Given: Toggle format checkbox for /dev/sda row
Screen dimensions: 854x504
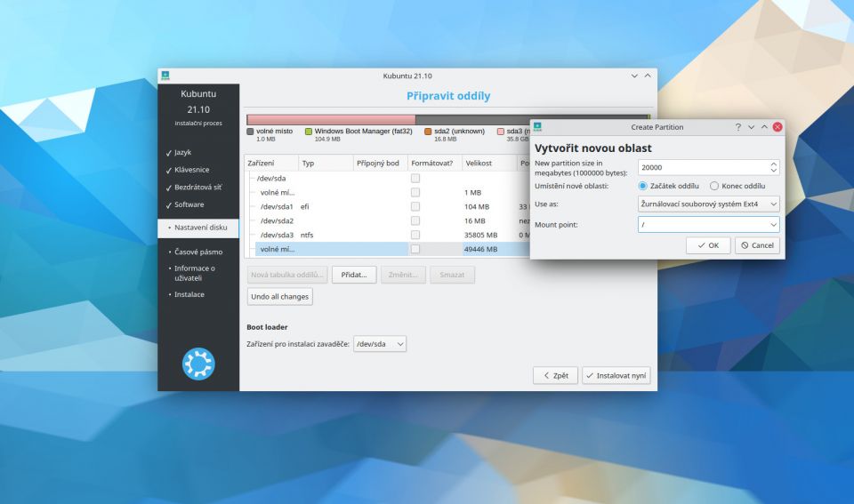Looking at the screenshot, I should [415, 178].
